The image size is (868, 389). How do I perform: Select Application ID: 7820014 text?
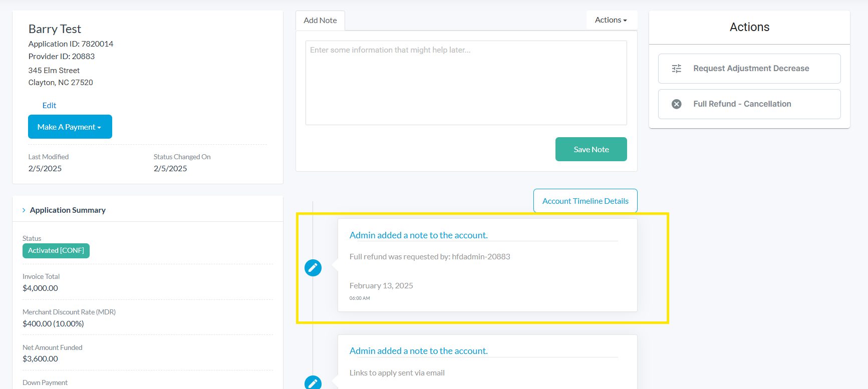pyautogui.click(x=71, y=44)
